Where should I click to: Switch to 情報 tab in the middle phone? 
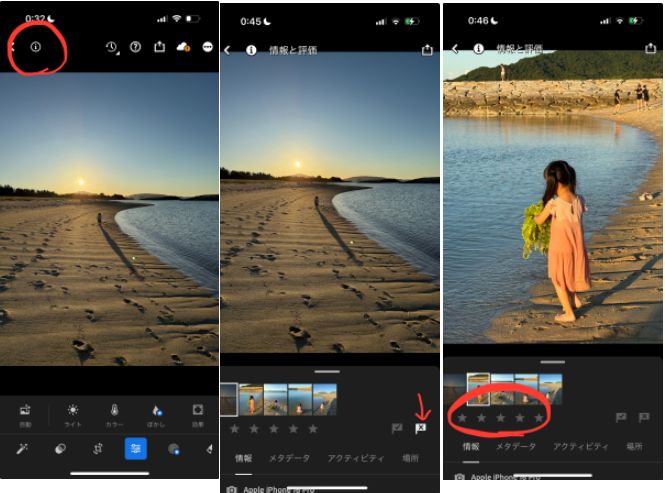pos(244,458)
